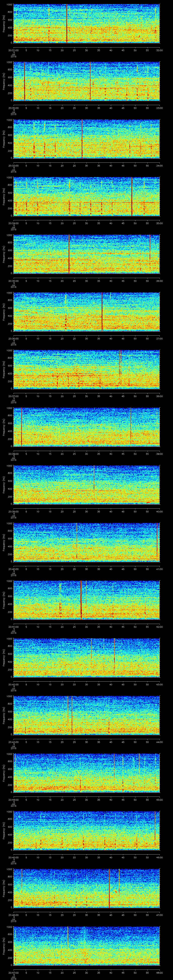Click the 45:00 end time label
This screenshot has width=173, height=980.
159,799
